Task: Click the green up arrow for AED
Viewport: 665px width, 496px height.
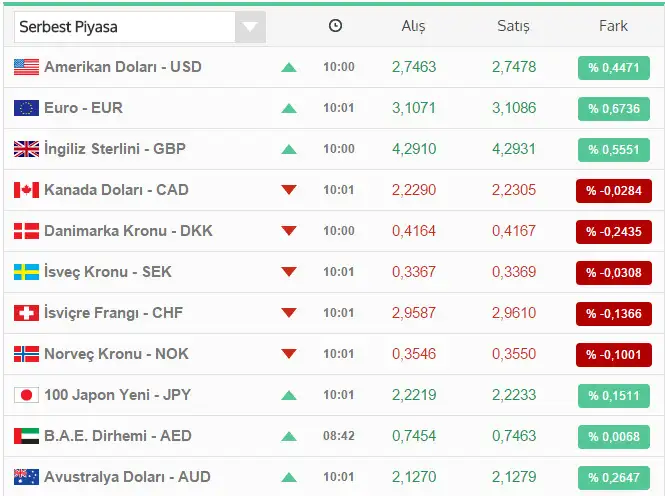Action: point(289,436)
